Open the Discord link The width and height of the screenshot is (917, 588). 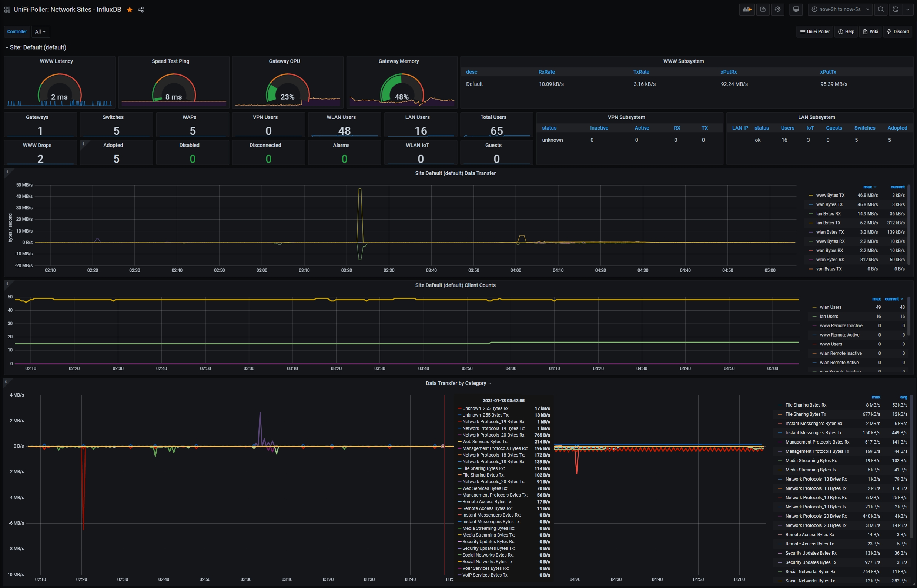897,32
